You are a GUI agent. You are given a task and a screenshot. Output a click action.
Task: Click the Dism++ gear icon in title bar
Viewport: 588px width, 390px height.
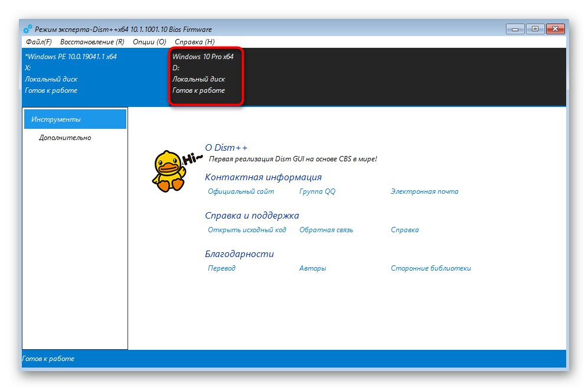[27, 30]
